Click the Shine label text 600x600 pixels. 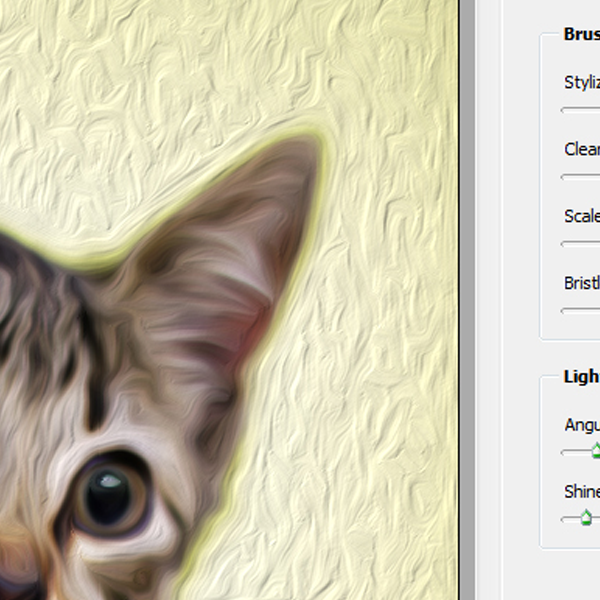pos(582,492)
